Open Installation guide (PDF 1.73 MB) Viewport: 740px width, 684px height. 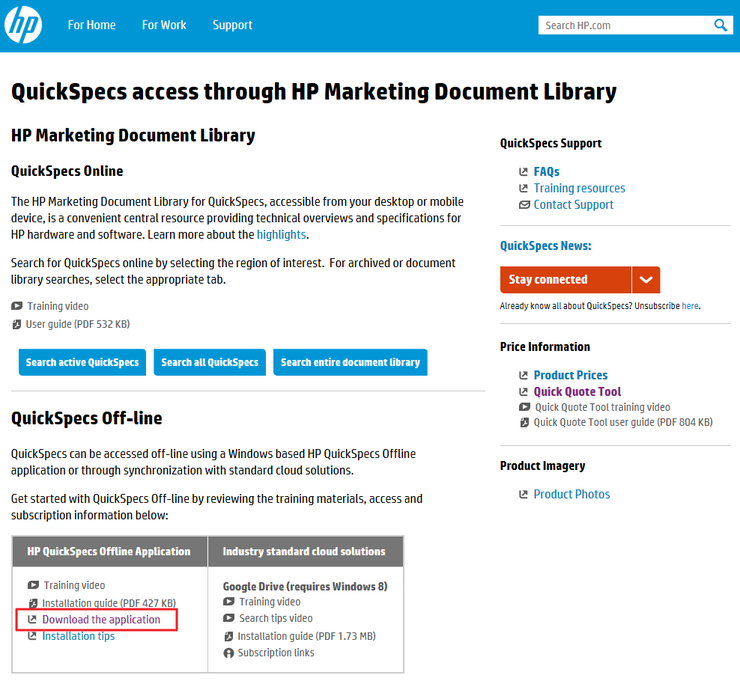point(306,636)
